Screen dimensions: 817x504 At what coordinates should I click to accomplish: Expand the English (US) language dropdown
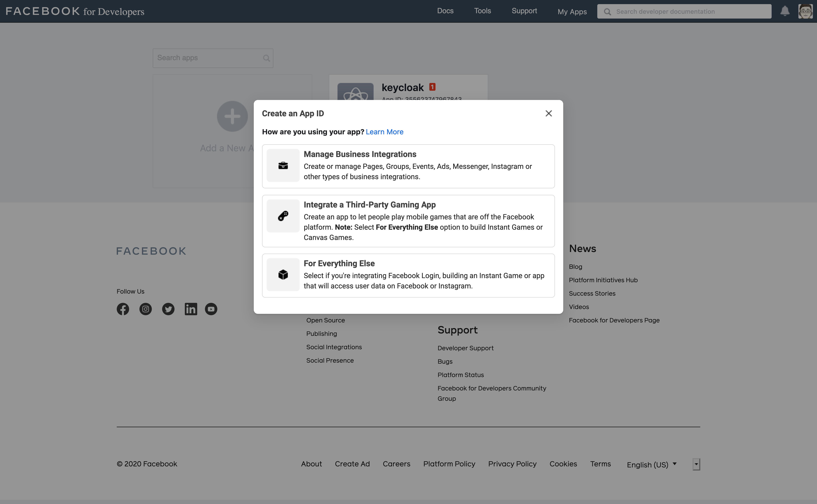coord(651,464)
